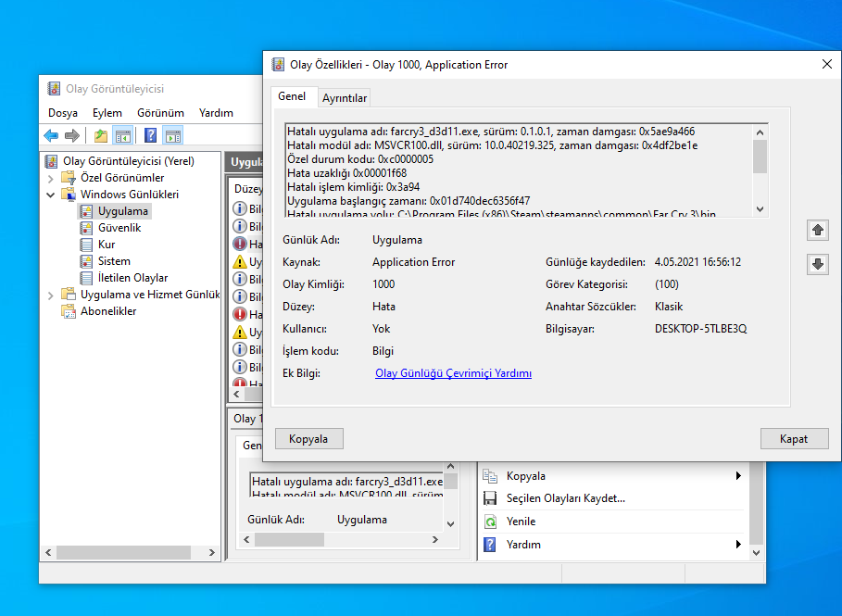842x616 pixels.
Task: Click the Güvenlik log icon
Action: tap(86, 228)
